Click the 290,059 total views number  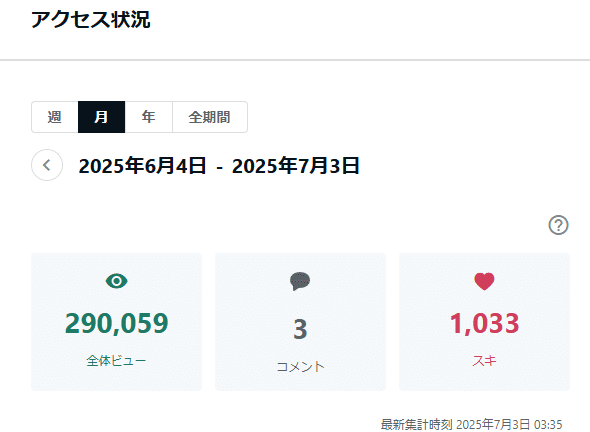point(117,323)
